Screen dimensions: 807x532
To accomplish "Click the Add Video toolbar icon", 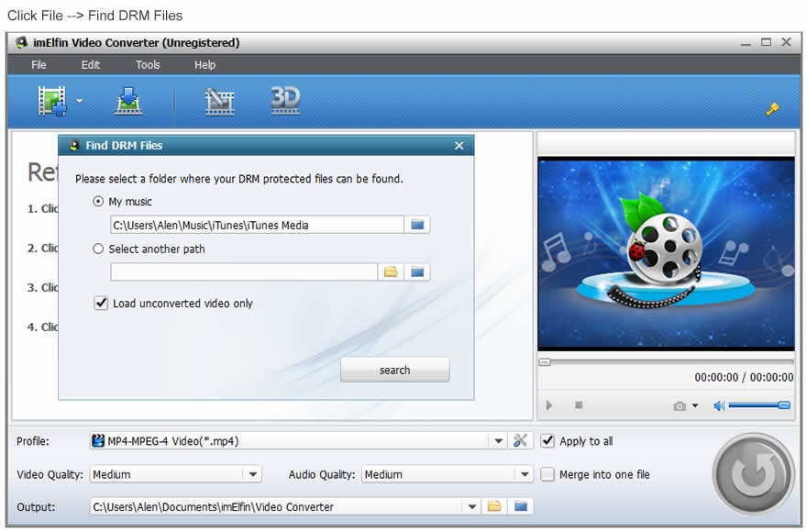I will click(x=52, y=100).
